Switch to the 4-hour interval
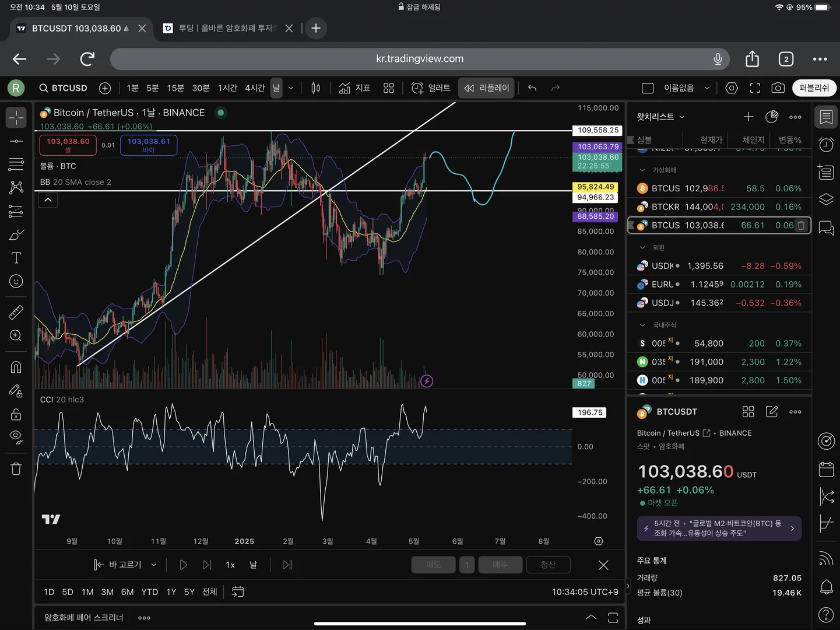The height and width of the screenshot is (630, 840). pyautogui.click(x=255, y=88)
